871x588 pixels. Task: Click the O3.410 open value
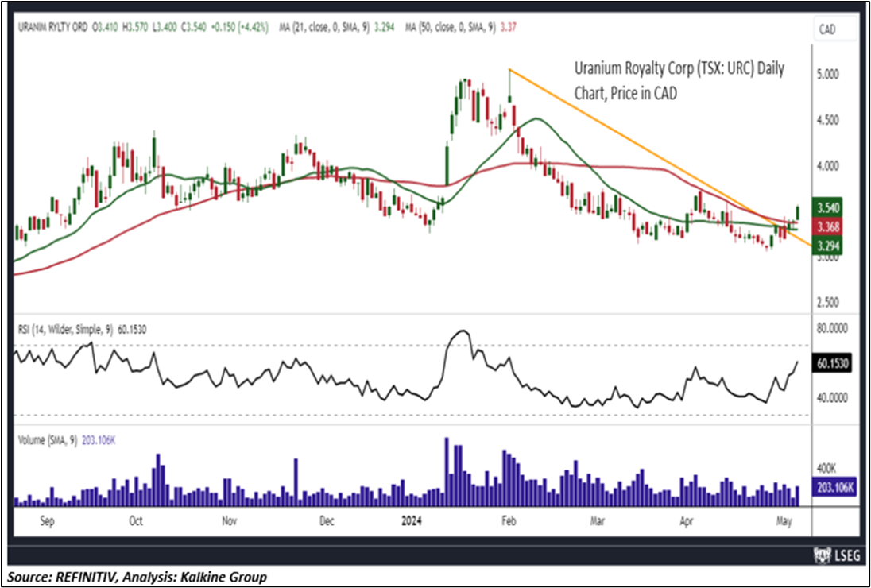point(105,27)
